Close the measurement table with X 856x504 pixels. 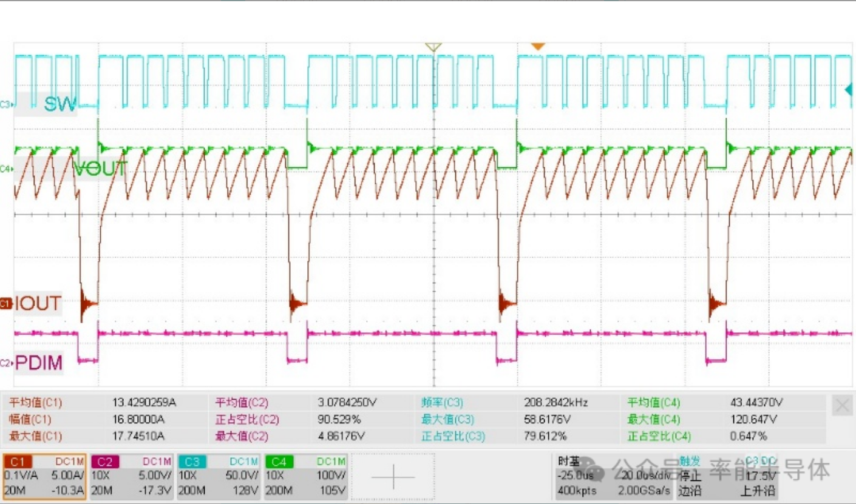point(843,406)
